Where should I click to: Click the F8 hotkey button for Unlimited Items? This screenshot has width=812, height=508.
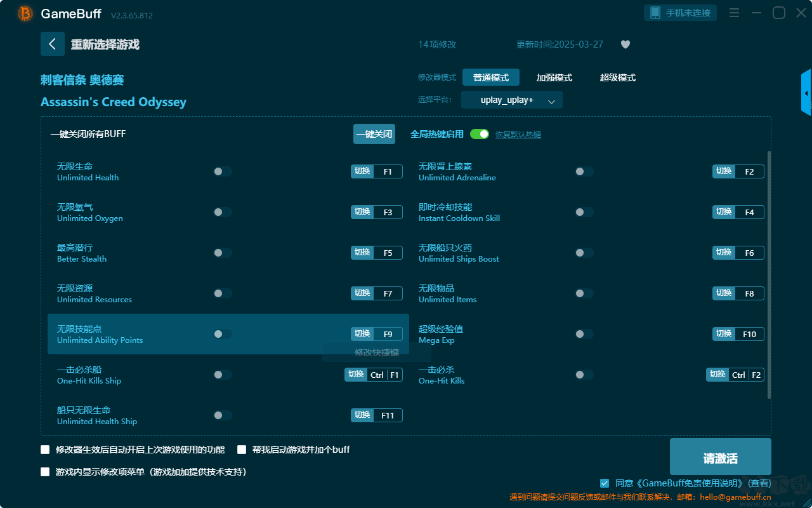738,293
